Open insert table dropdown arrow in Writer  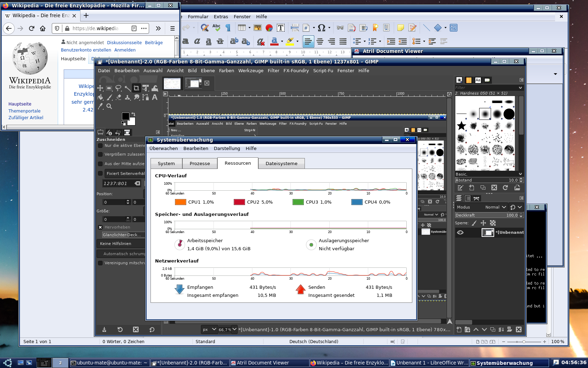tap(249, 28)
